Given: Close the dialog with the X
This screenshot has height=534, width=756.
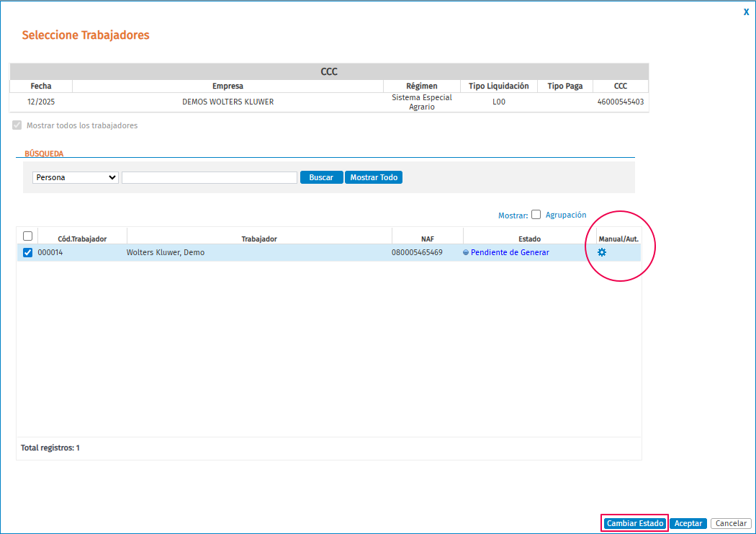Looking at the screenshot, I should point(746,12).
